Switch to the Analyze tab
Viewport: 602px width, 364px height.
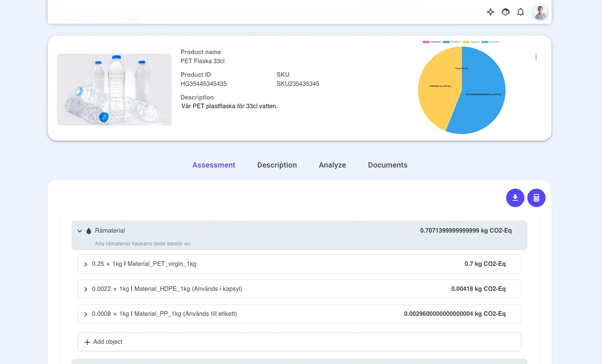click(x=332, y=165)
